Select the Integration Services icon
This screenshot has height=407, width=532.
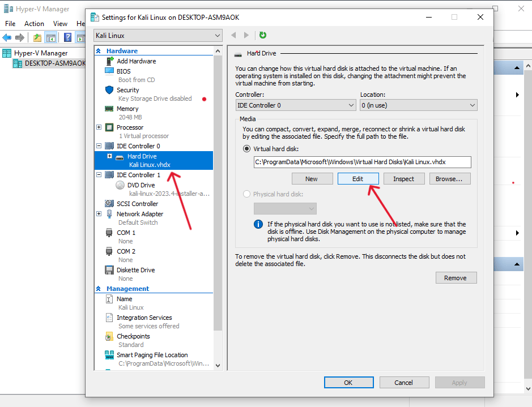[x=109, y=318]
